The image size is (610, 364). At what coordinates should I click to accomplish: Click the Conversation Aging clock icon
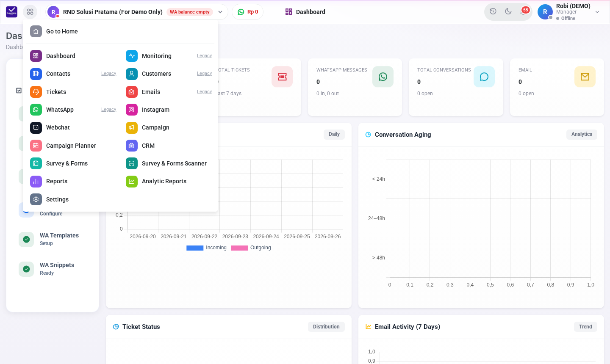368,135
